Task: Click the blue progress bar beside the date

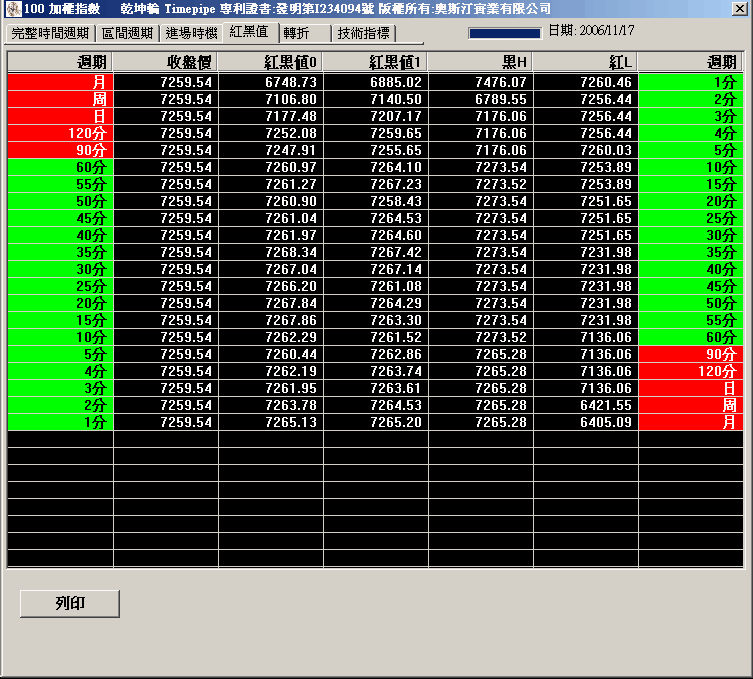Action: pos(504,33)
